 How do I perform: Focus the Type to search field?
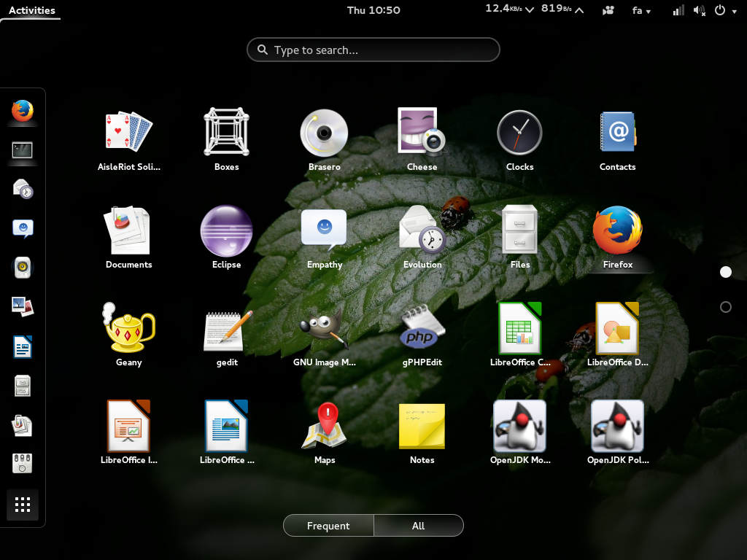coord(373,50)
